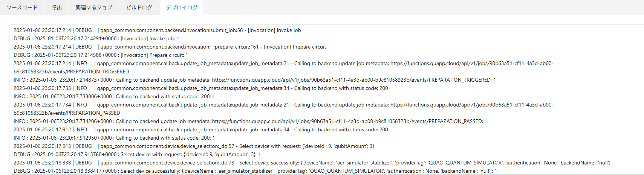Screen dimensions: 644x175
Task: Click the 'Invoke job: 1' DEBUG line
Action: pos(96,39)
